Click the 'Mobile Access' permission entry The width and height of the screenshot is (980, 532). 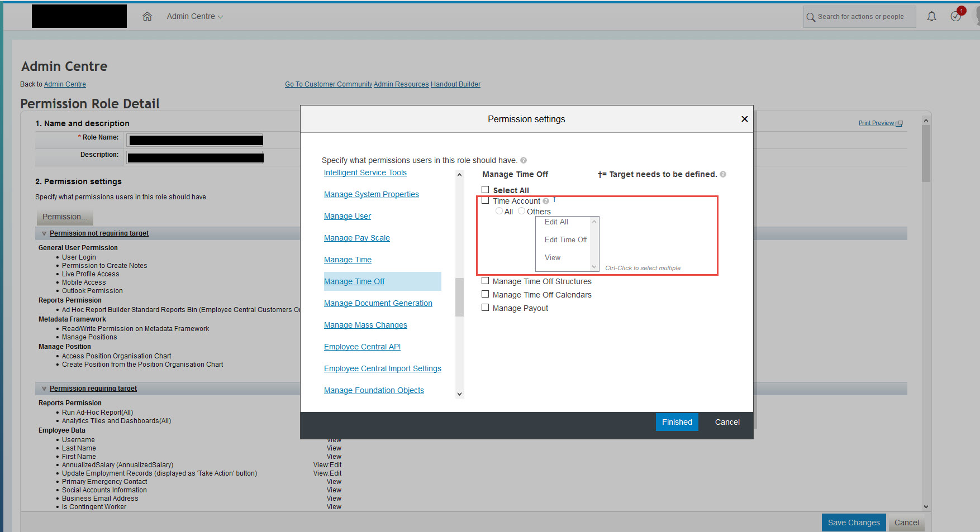pyautogui.click(x=84, y=282)
